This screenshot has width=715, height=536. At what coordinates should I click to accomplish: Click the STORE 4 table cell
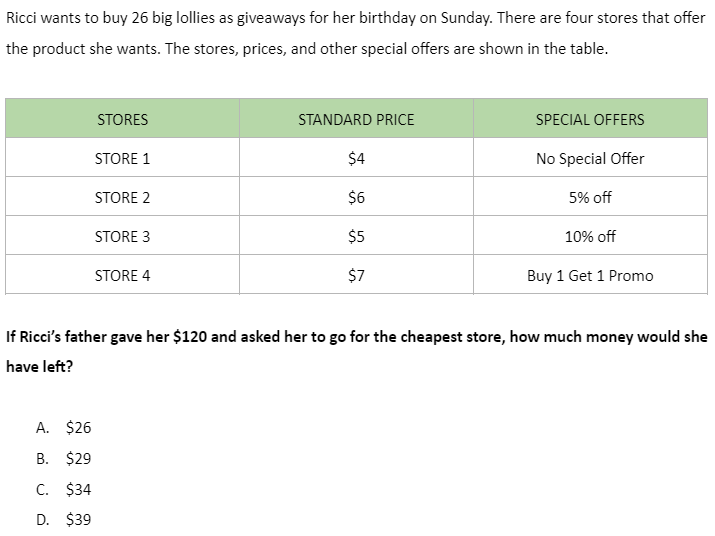122,275
